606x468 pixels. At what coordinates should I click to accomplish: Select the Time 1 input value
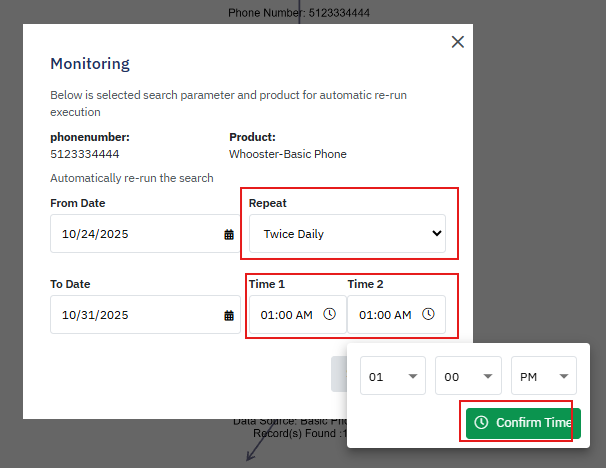tap(286, 315)
